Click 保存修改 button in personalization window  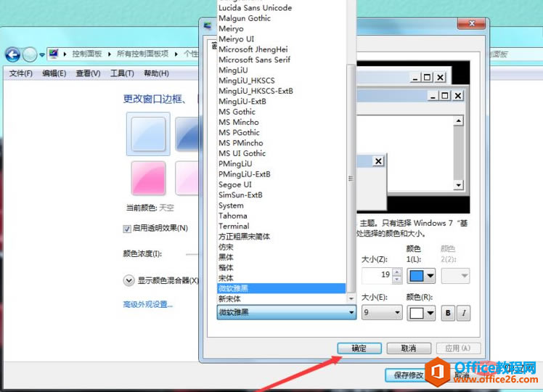click(406, 375)
